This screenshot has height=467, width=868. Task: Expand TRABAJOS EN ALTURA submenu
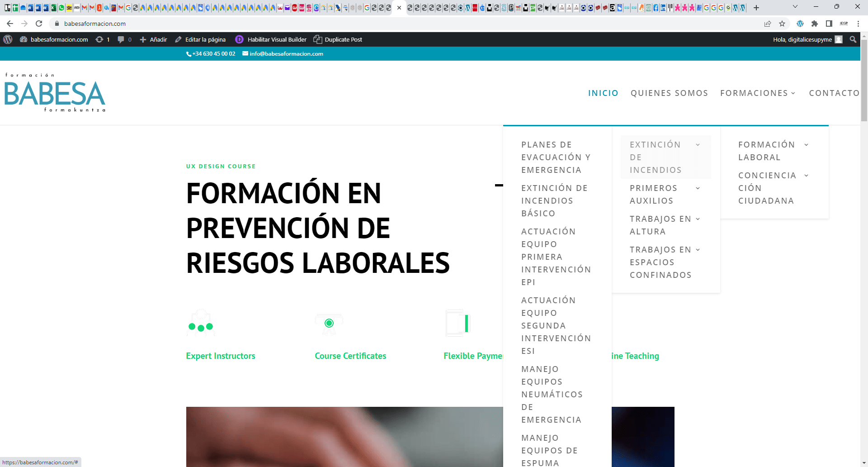click(665, 225)
